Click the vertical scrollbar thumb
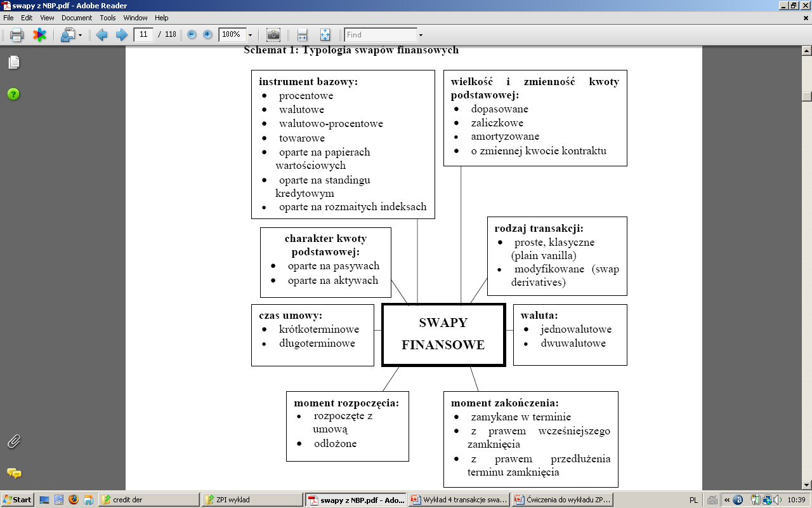The height and width of the screenshot is (508, 812). click(807, 96)
